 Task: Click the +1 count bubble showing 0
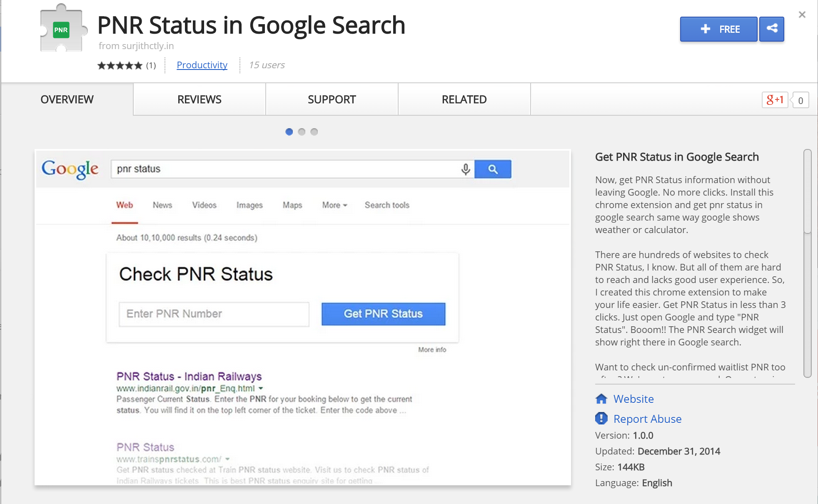[800, 100]
